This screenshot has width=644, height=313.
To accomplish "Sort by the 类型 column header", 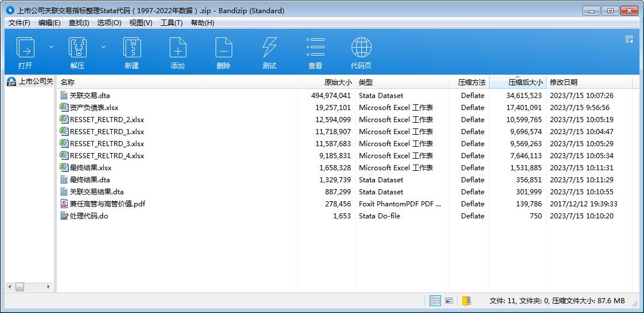I will (x=401, y=82).
